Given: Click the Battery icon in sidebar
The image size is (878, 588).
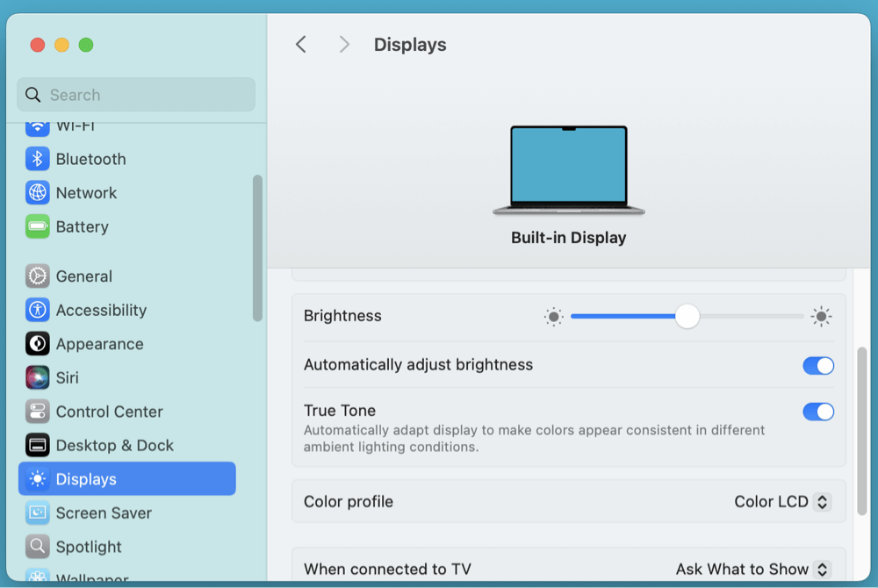Looking at the screenshot, I should tap(37, 226).
